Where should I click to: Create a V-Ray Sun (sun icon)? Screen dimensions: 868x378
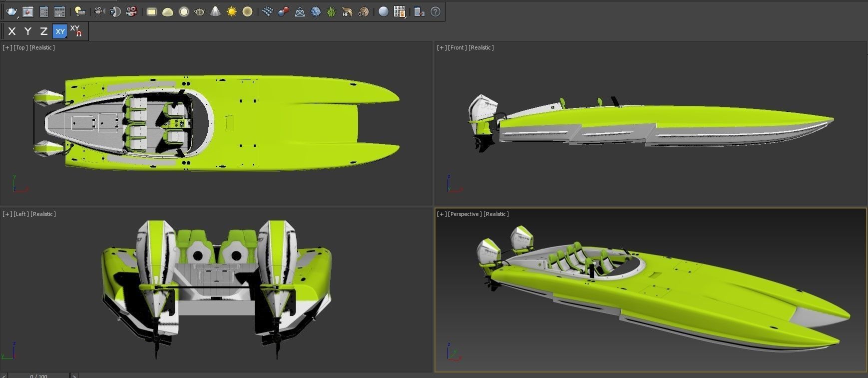coord(231,11)
